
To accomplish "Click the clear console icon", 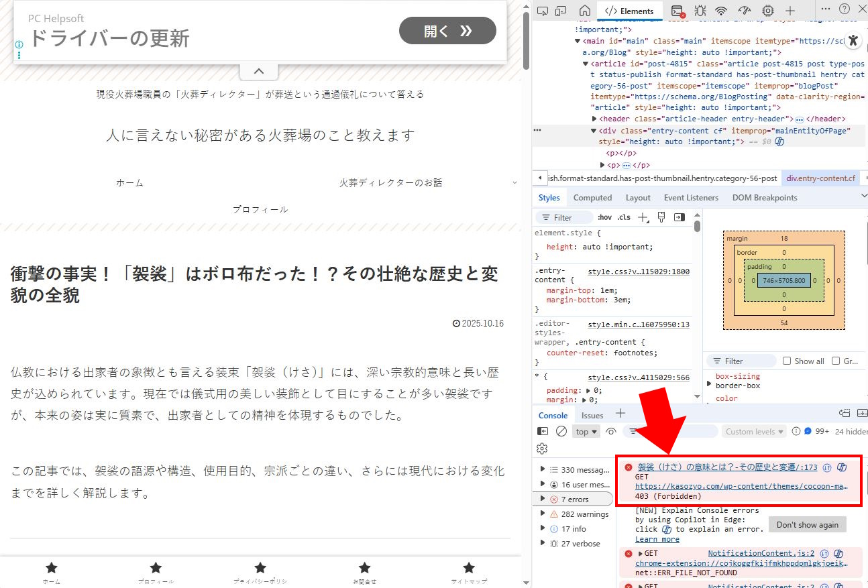I will point(561,432).
